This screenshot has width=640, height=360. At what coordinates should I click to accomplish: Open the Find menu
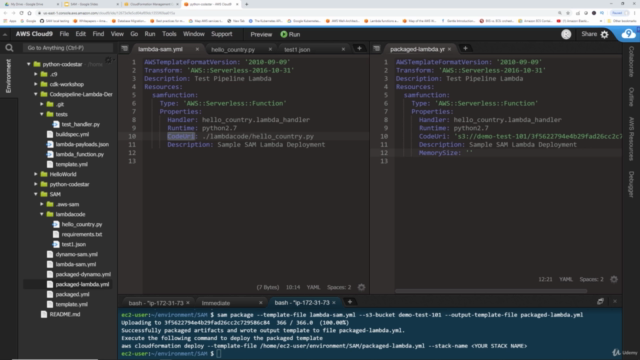tap(98, 34)
